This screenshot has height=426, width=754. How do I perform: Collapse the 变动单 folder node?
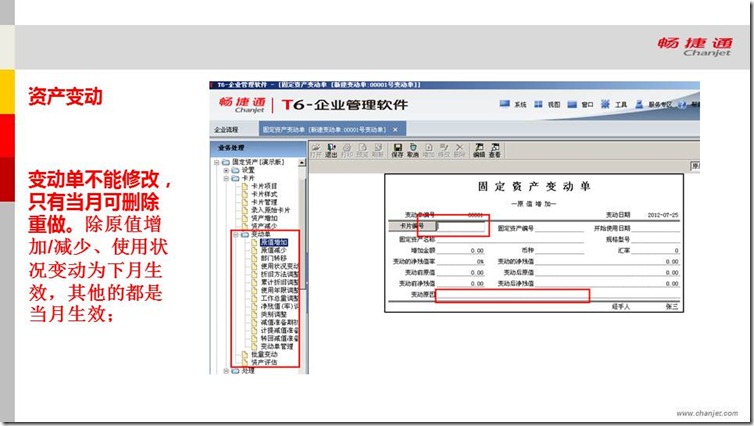(236, 235)
